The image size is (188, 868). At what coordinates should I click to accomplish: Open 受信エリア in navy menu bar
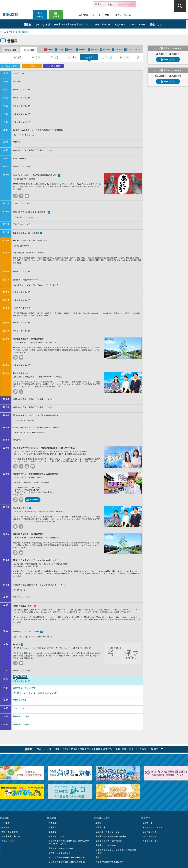tap(156, 25)
